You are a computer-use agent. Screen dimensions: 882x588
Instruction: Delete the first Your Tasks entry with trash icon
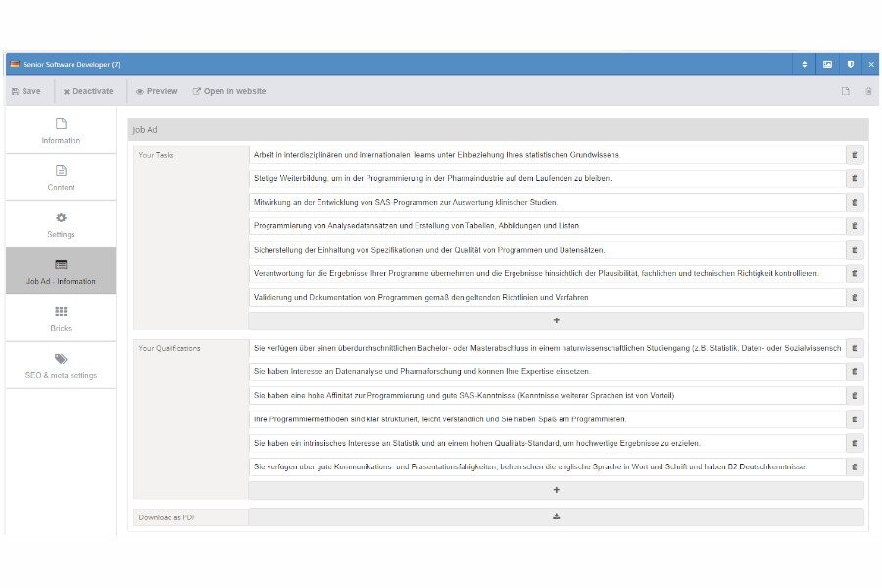click(854, 155)
